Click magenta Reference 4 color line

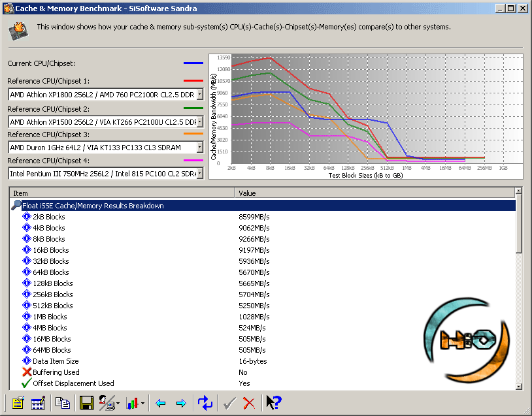point(193,161)
